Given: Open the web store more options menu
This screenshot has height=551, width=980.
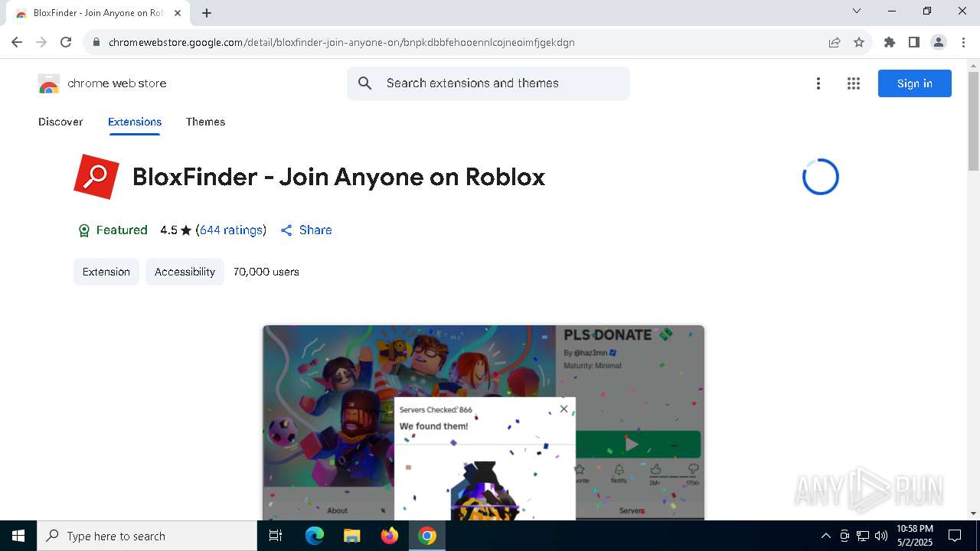Looking at the screenshot, I should click(x=818, y=83).
